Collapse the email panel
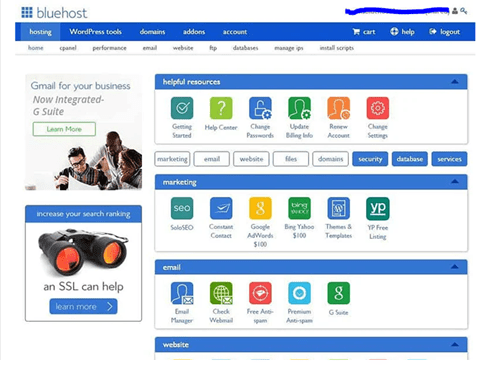 (455, 267)
